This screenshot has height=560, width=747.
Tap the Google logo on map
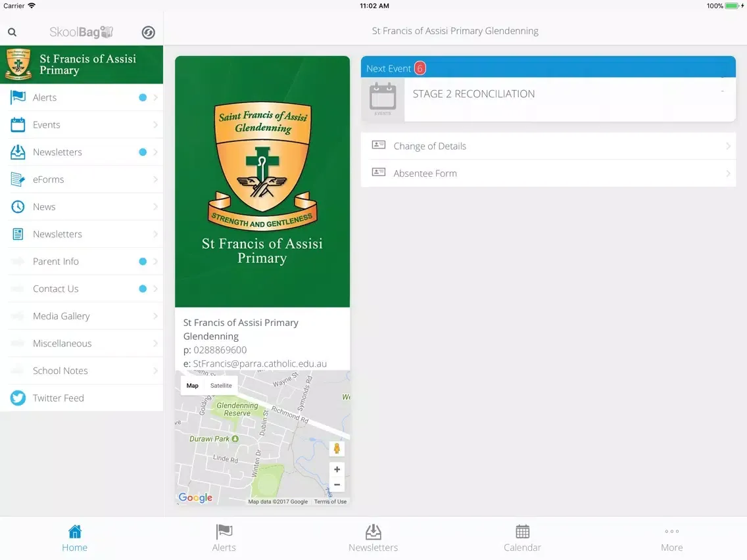195,498
